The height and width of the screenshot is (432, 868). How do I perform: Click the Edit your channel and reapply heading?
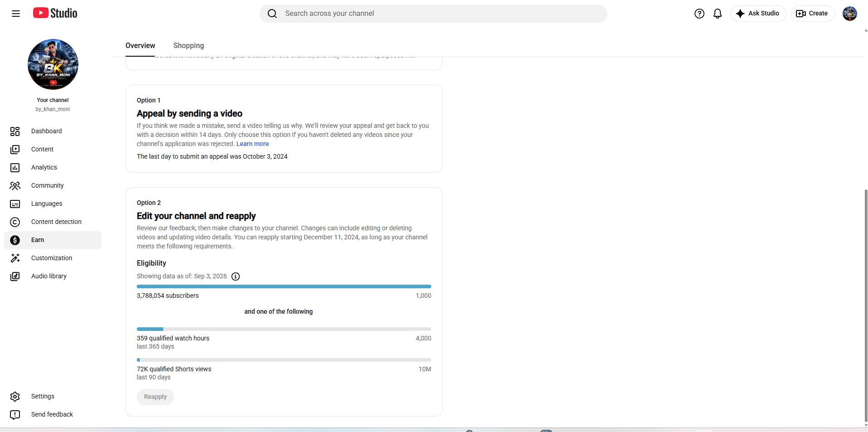pos(196,216)
